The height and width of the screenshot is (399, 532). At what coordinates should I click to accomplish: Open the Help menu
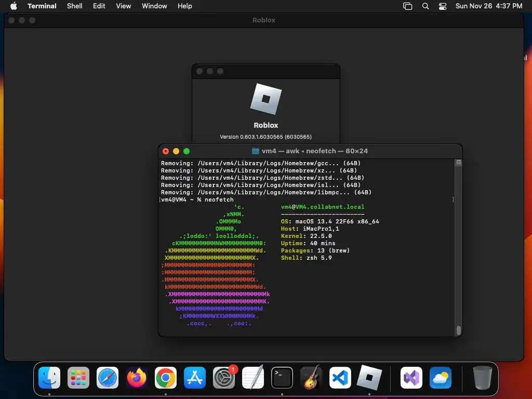click(x=185, y=6)
